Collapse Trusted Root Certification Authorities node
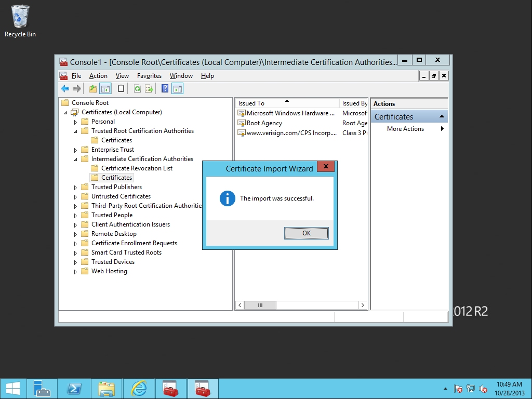This screenshot has height=399, width=532. tap(75, 131)
